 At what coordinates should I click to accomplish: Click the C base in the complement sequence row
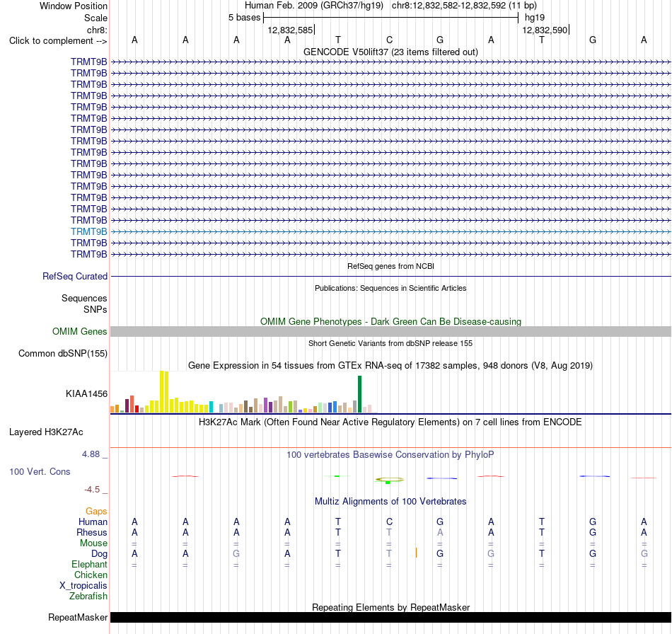click(x=389, y=40)
